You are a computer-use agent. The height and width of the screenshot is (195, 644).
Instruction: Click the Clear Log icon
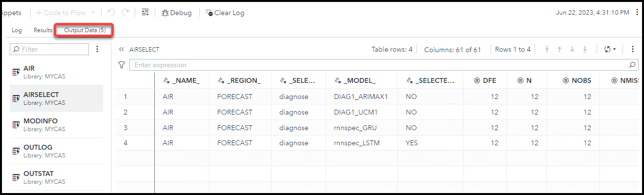209,13
